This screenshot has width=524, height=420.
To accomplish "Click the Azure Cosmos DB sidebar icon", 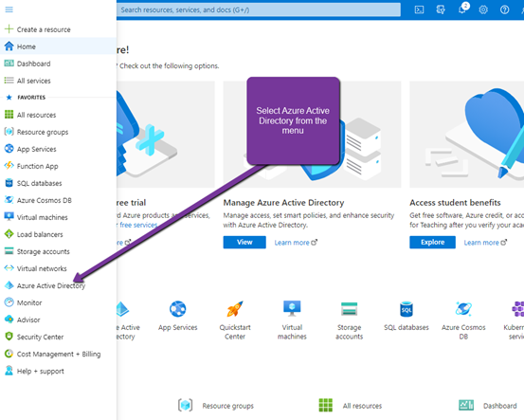I will (x=9, y=200).
